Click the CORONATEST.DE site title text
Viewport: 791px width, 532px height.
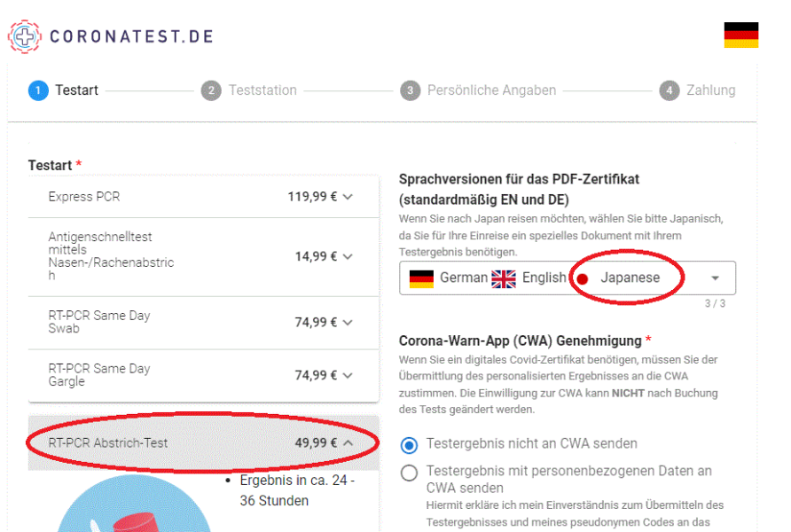131,37
